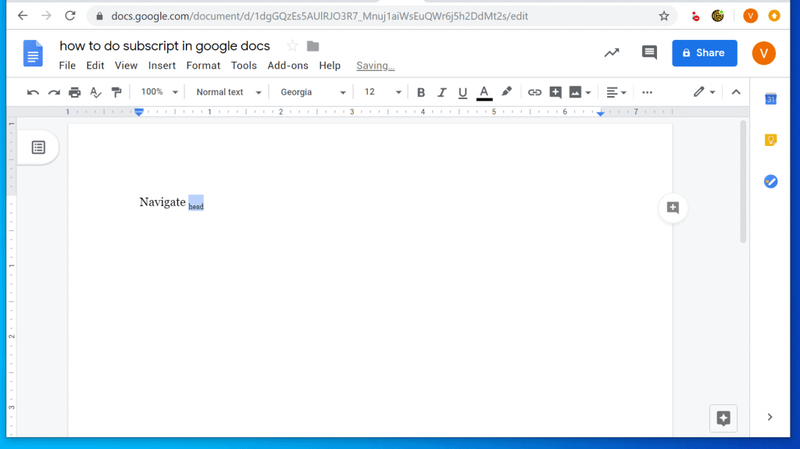Click the Print icon in toolbar
This screenshot has width=800, height=449.
[x=74, y=92]
